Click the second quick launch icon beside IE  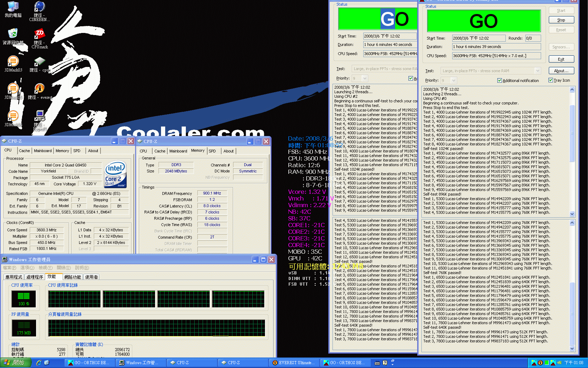tap(47, 363)
